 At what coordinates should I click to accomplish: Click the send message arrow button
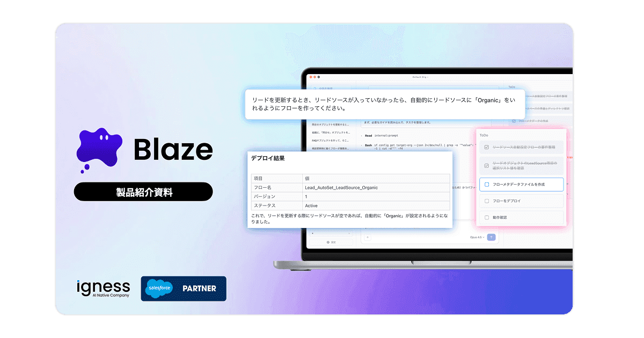(491, 237)
